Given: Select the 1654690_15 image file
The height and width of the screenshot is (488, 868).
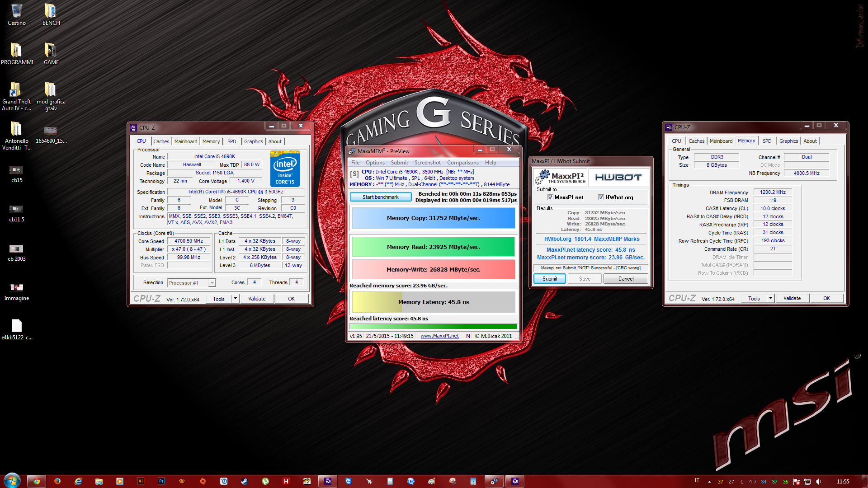Looking at the screenshot, I should 51,135.
